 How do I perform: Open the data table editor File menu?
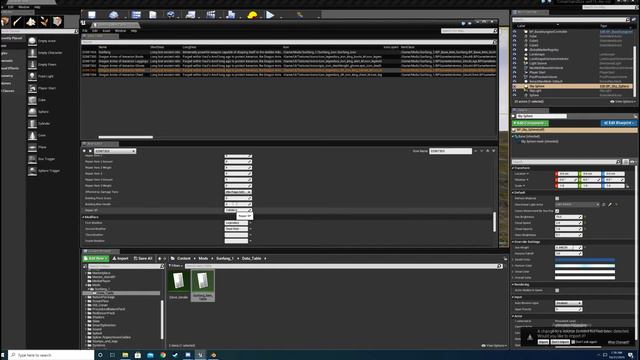(x=85, y=31)
